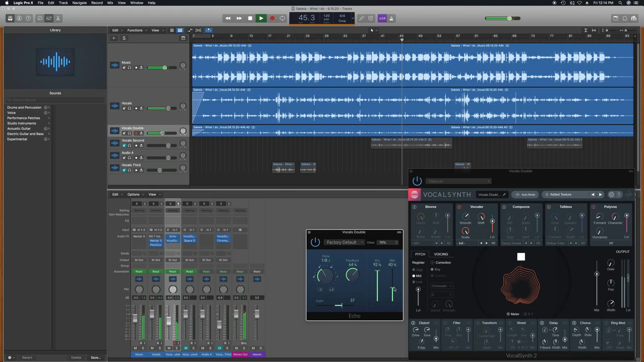The image size is (644, 362).
Task: Solo the Vocals track with headphone icon
Action: pyautogui.click(x=129, y=108)
